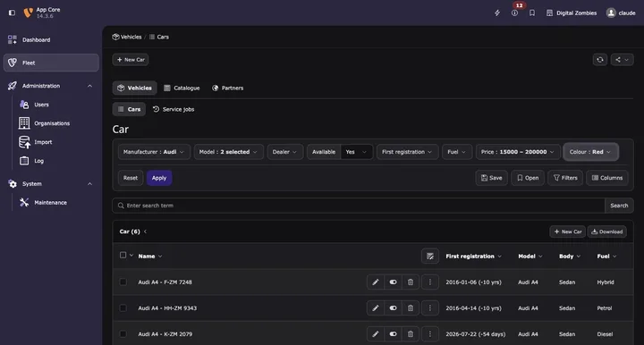Click the Save filter button

(x=492, y=178)
